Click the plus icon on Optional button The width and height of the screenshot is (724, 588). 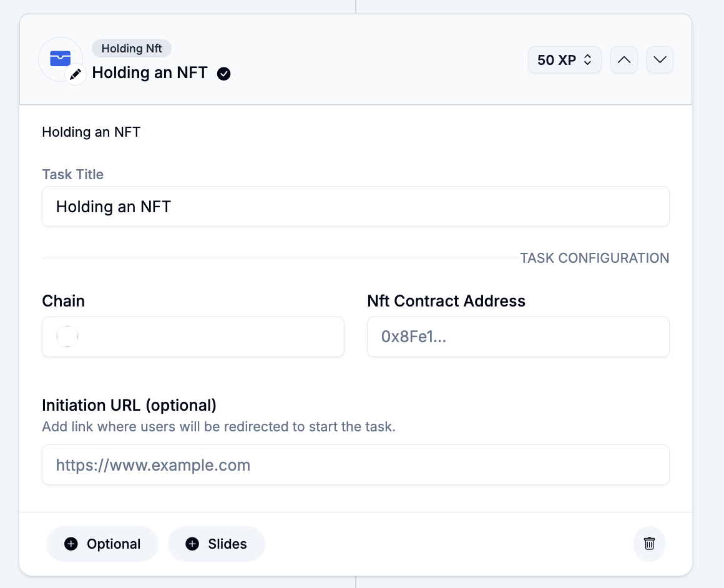coord(71,544)
